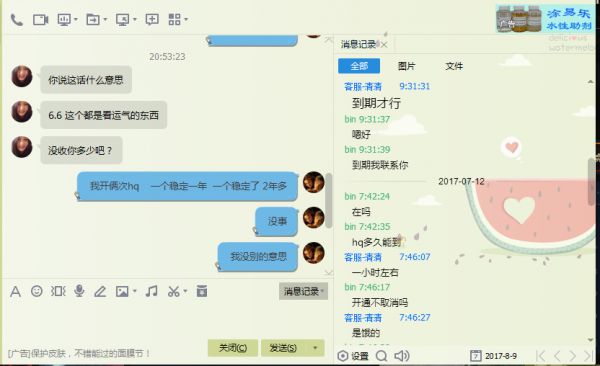This screenshot has height=366, width=600.
Task: Switch to the 文件 tab
Action: (454, 66)
